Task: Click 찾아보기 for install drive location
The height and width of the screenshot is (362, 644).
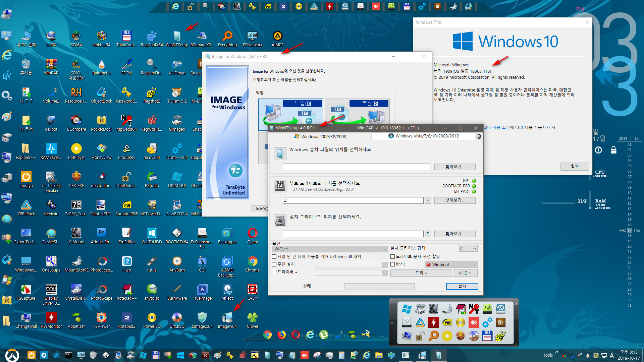Action: pyautogui.click(x=455, y=234)
